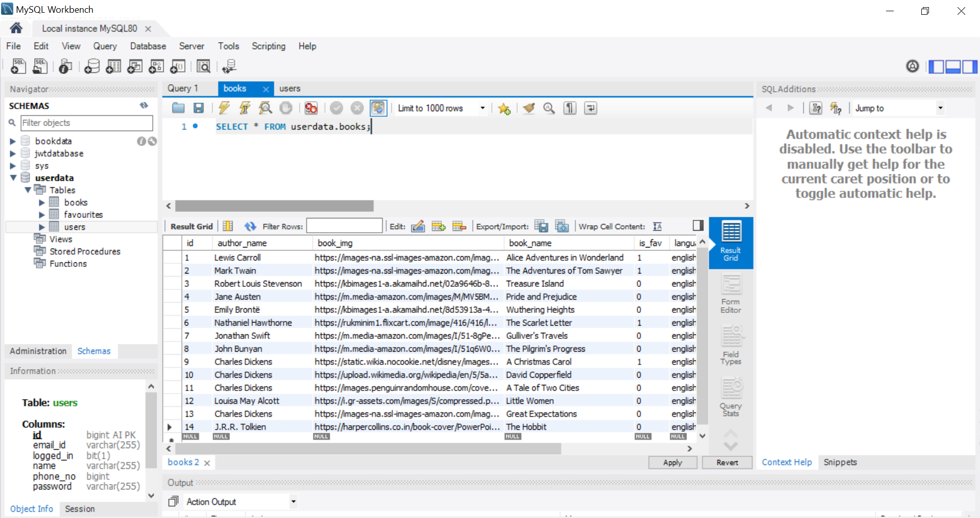Refresh the schemas list in Navigator
This screenshot has height=518, width=980.
click(144, 105)
